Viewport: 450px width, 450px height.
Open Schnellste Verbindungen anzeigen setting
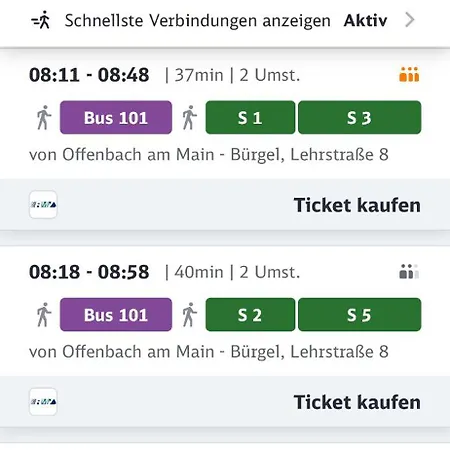(225, 21)
